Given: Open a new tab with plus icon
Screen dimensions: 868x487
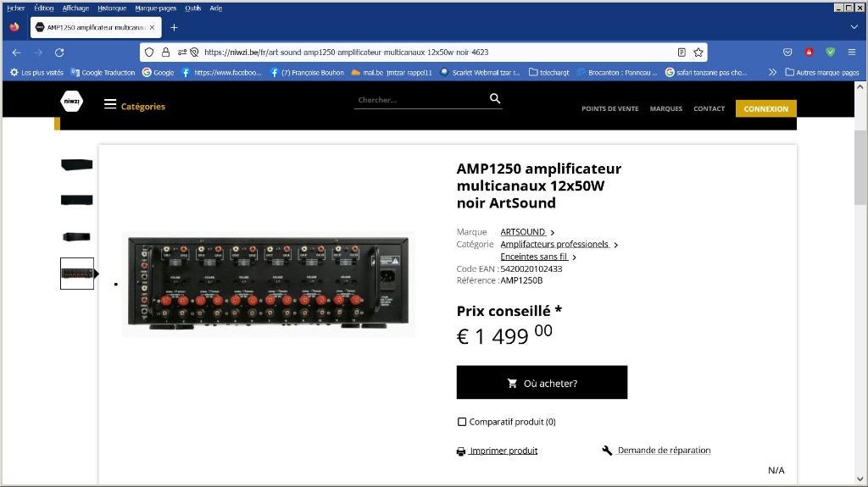Looking at the screenshot, I should [x=174, y=27].
